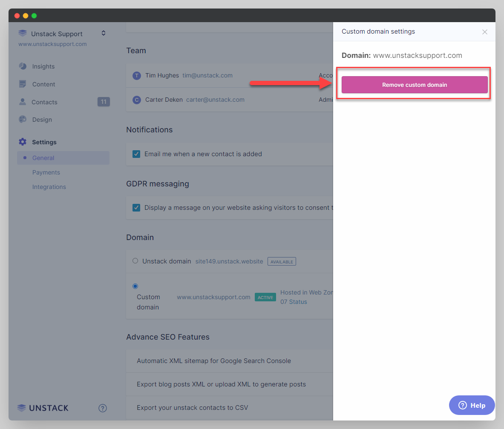Open help using the question mark icon
504x429 pixels.
click(x=102, y=408)
